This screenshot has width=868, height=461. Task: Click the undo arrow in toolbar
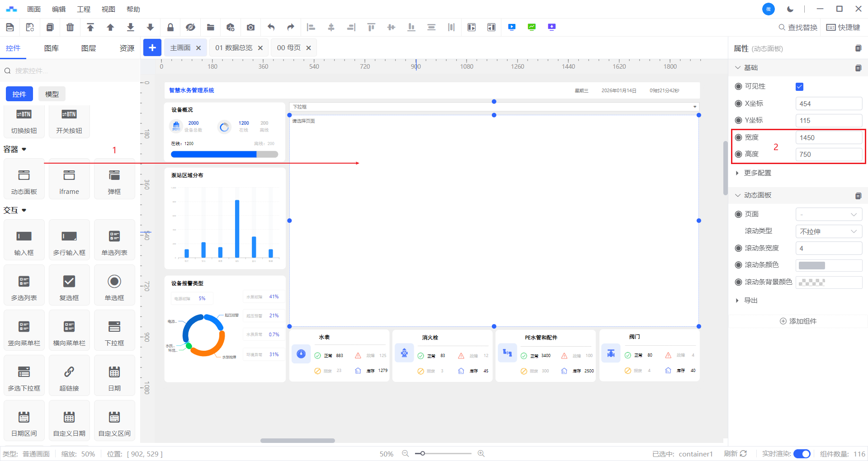pos(271,27)
